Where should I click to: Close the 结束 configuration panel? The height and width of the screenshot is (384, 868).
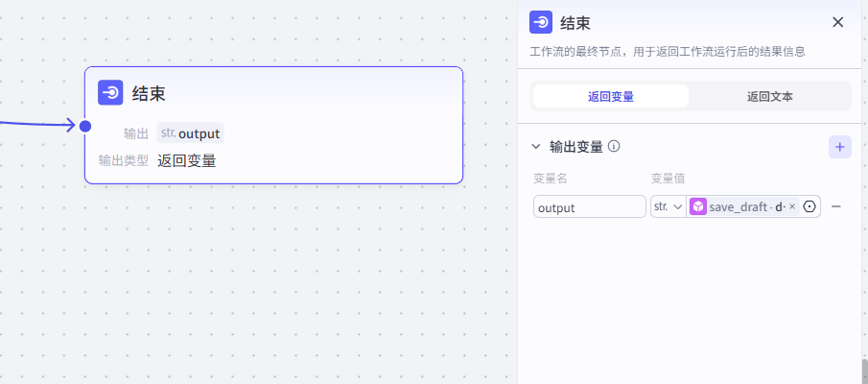(x=837, y=22)
